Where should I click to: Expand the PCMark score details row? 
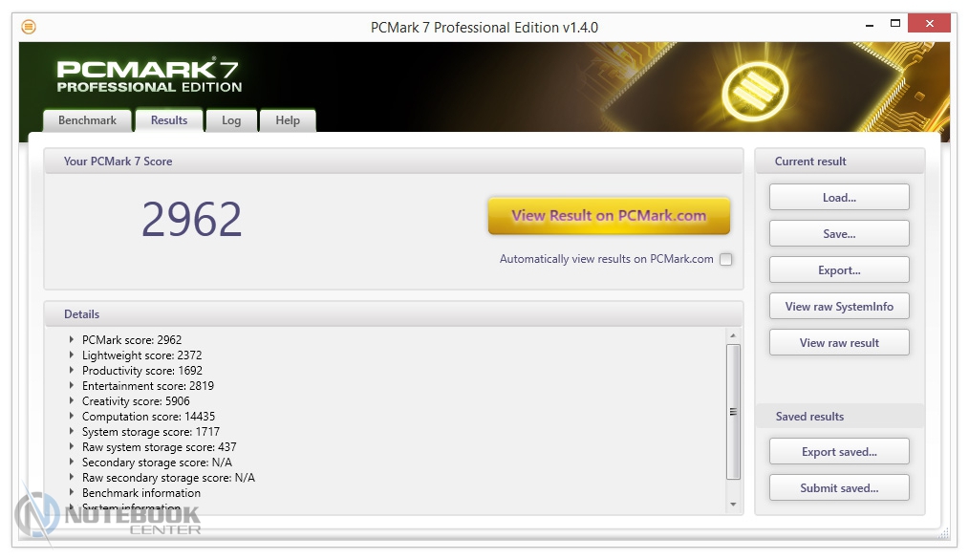pyautogui.click(x=72, y=339)
